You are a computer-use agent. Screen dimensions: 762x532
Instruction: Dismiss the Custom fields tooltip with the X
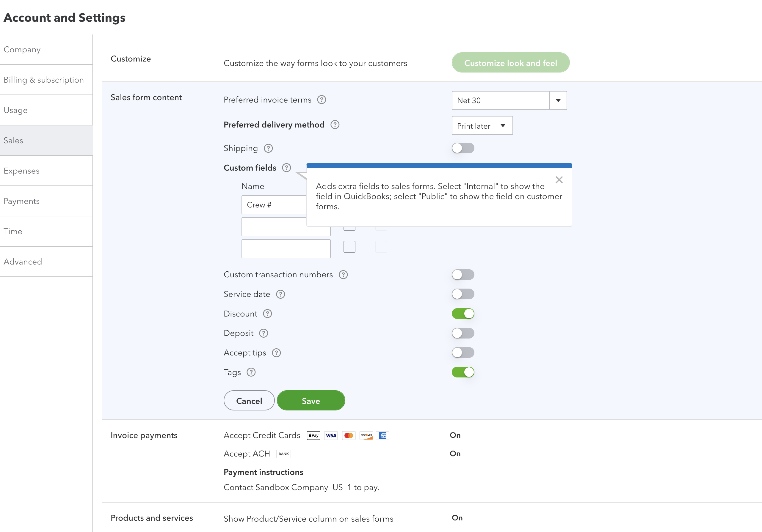[x=559, y=180]
